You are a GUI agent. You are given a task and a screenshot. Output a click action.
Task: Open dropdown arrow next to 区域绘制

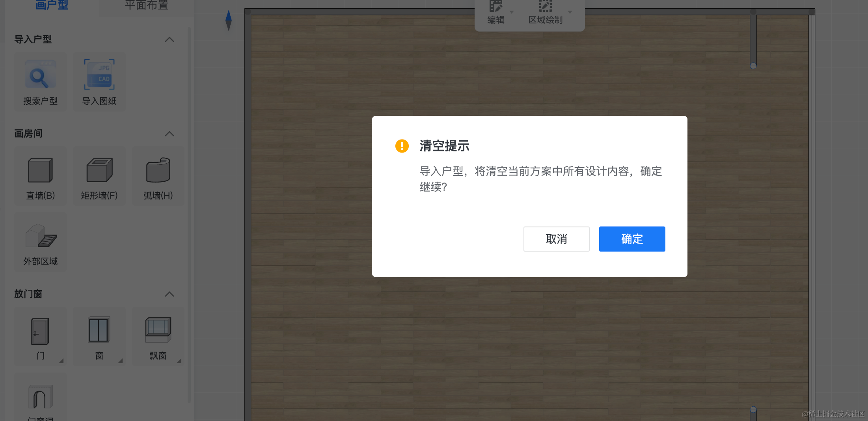[570, 12]
